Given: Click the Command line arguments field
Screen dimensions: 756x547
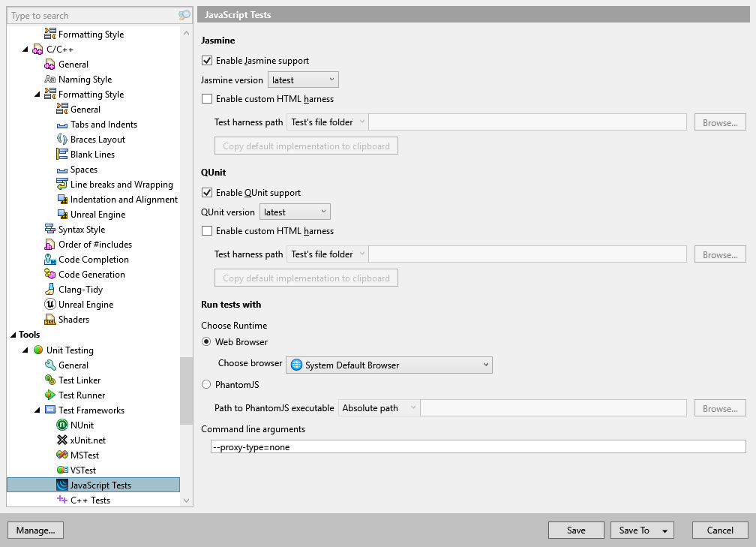Looking at the screenshot, I should (450, 446).
